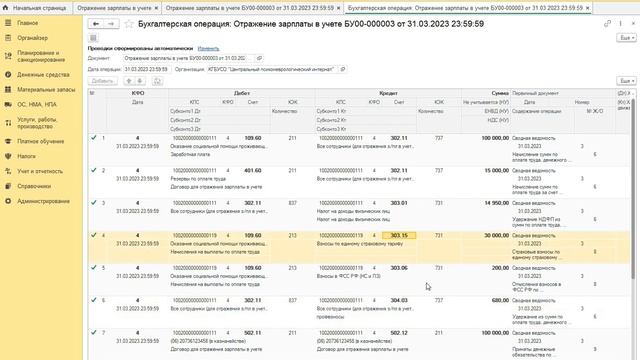Go to the home page icon

click(5, 8)
